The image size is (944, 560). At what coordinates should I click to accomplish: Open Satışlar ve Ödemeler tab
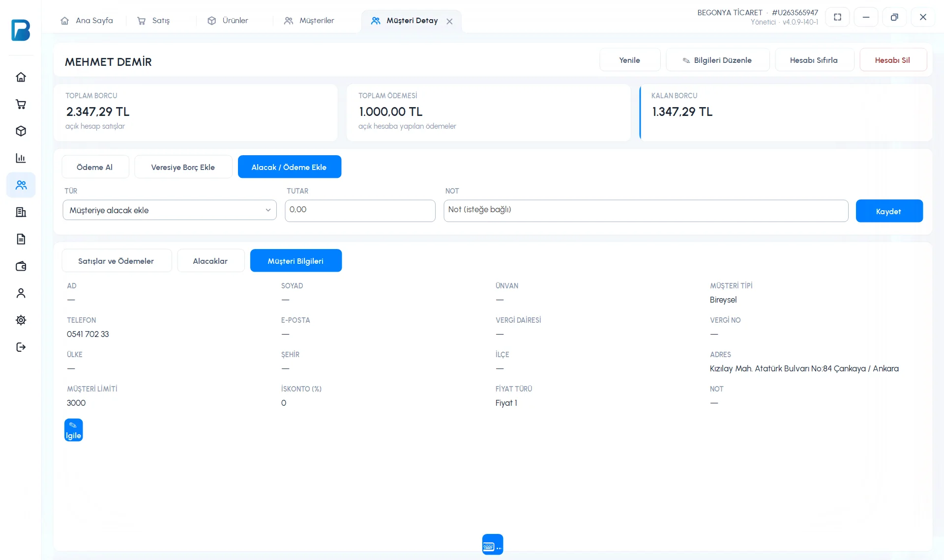[x=117, y=261]
